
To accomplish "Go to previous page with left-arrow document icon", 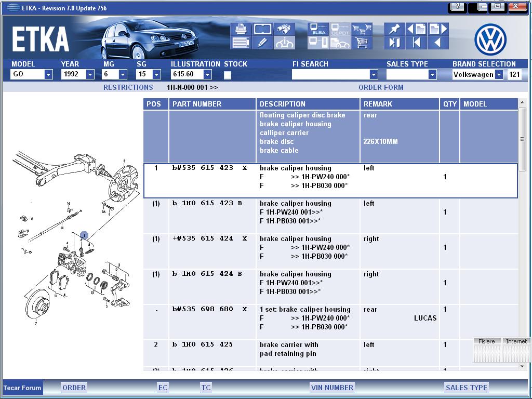I will click(x=416, y=29).
